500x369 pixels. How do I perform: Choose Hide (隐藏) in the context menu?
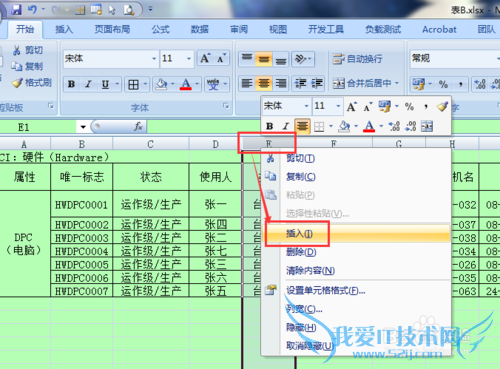[357, 327]
